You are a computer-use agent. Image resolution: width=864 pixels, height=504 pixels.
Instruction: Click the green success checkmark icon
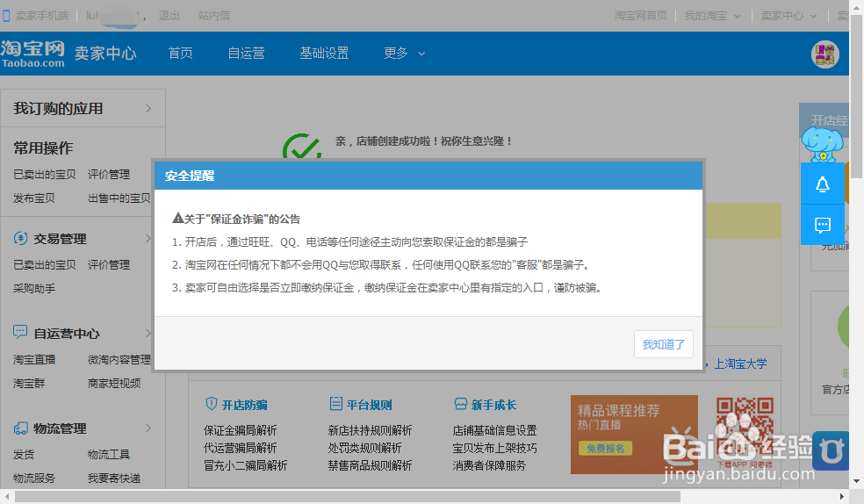(x=301, y=147)
